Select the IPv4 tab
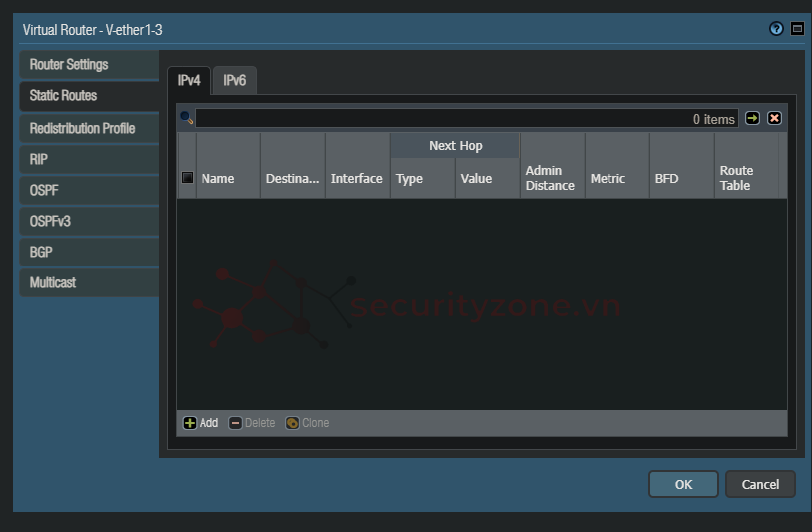This screenshot has height=532, width=812. (189, 80)
